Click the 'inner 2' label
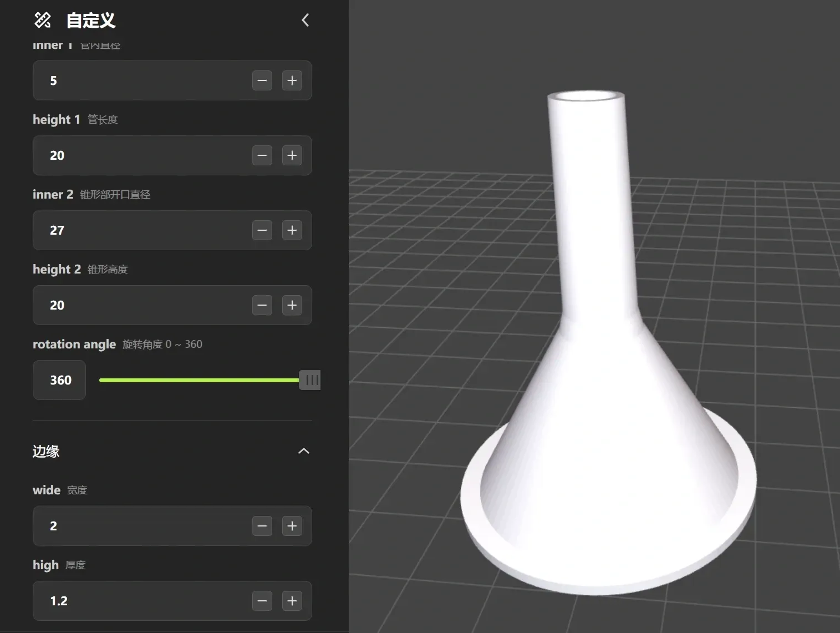The height and width of the screenshot is (633, 840). coord(53,194)
